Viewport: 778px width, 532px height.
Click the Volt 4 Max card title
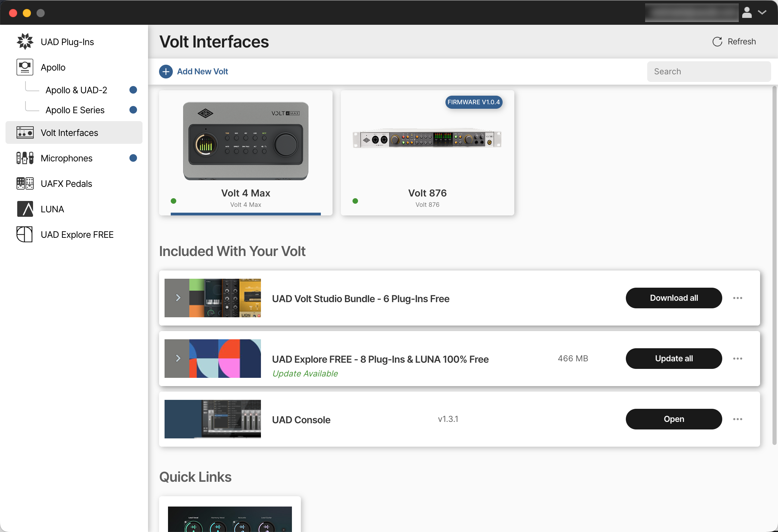pyautogui.click(x=246, y=193)
